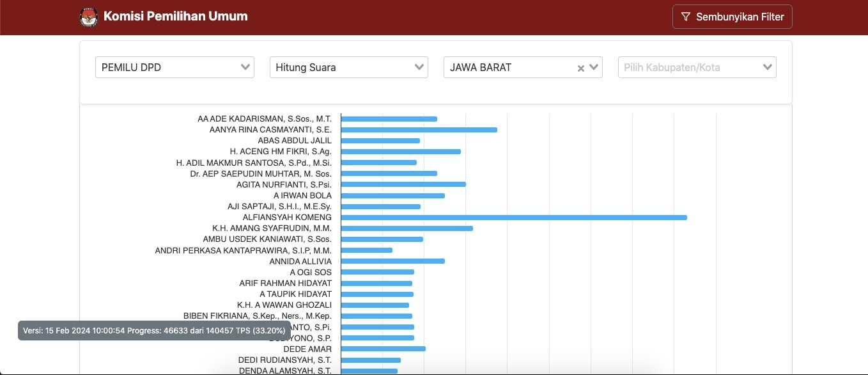This screenshot has width=868, height=375.
Task: Click the label AA ADE KADARISMAN, S.Sos., M.T.
Action: (265, 119)
